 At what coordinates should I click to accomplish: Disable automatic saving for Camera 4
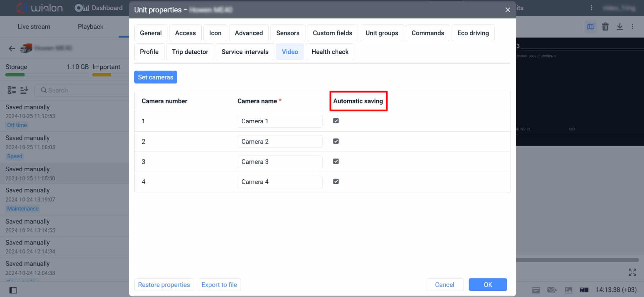coord(336,182)
